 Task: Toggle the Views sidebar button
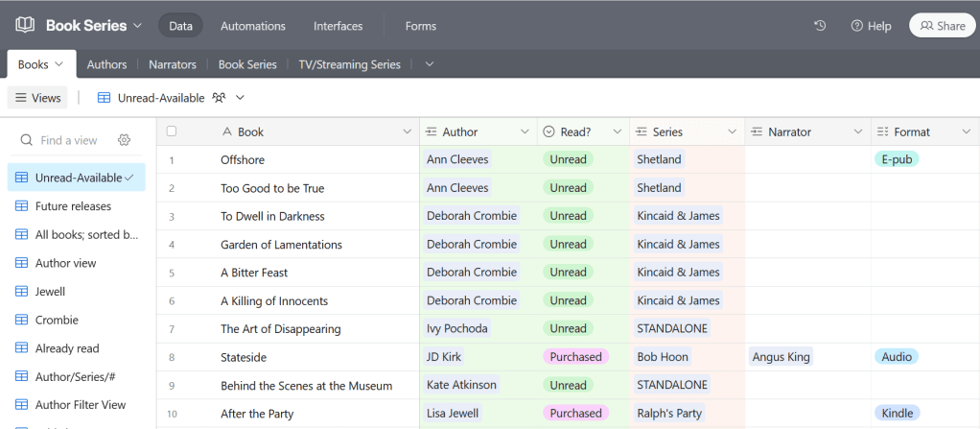pyautogui.click(x=37, y=98)
